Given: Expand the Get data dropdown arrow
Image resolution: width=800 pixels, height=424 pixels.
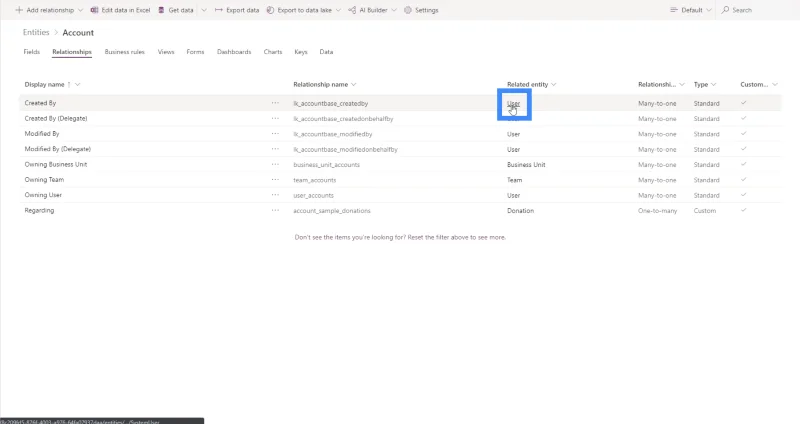Looking at the screenshot, I should [x=204, y=10].
